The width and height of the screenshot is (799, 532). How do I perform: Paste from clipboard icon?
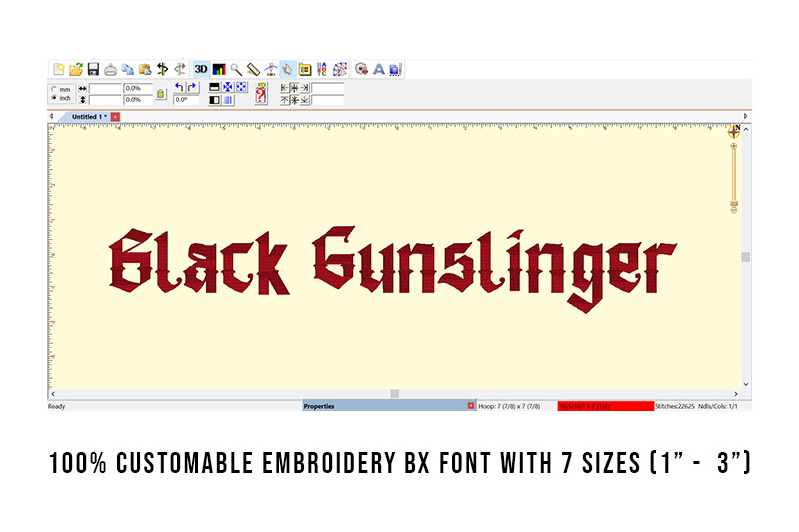145,69
